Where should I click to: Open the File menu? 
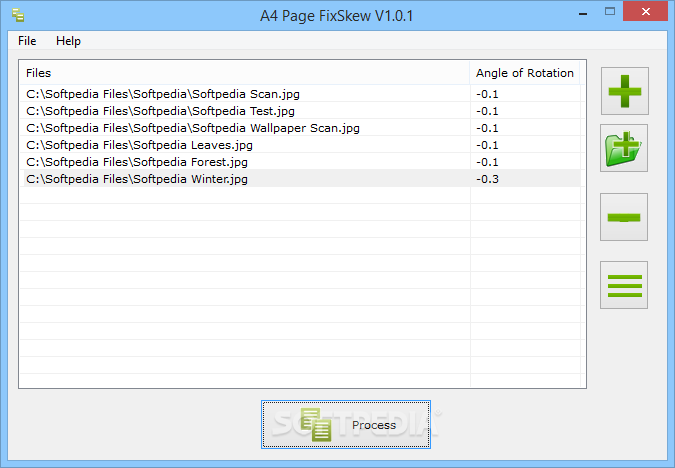(27, 41)
